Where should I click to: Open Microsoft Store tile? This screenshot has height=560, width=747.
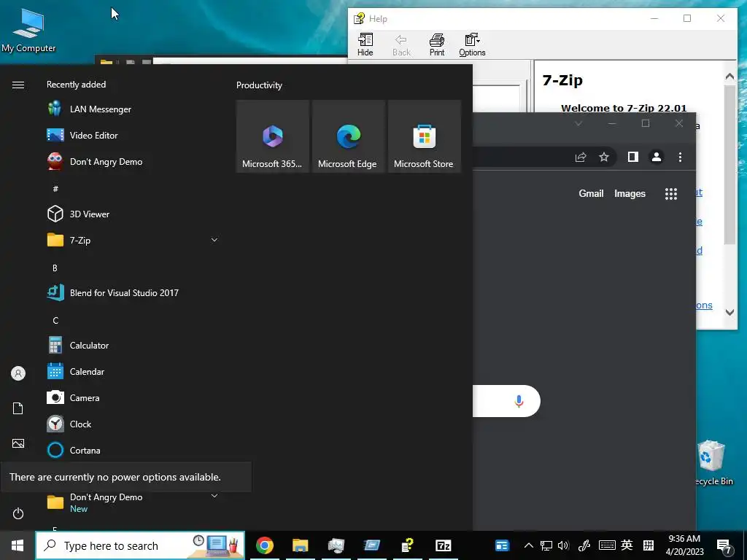[425, 136]
